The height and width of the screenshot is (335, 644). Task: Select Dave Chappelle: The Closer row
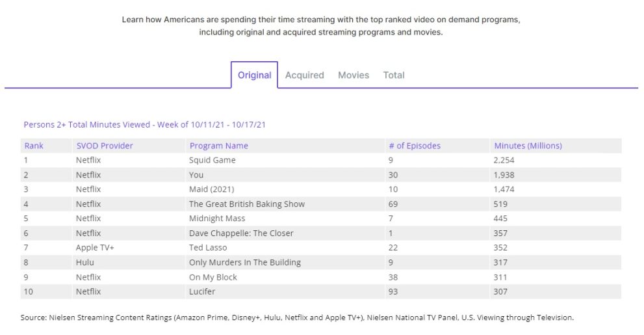[x=241, y=233]
